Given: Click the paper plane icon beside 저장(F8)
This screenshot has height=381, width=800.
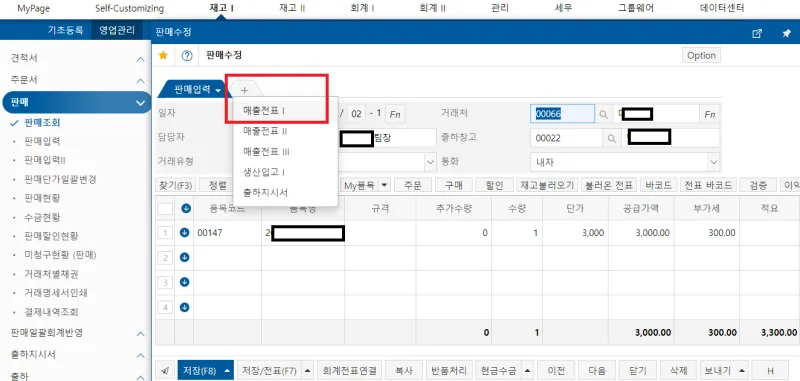Looking at the screenshot, I should (x=165, y=370).
